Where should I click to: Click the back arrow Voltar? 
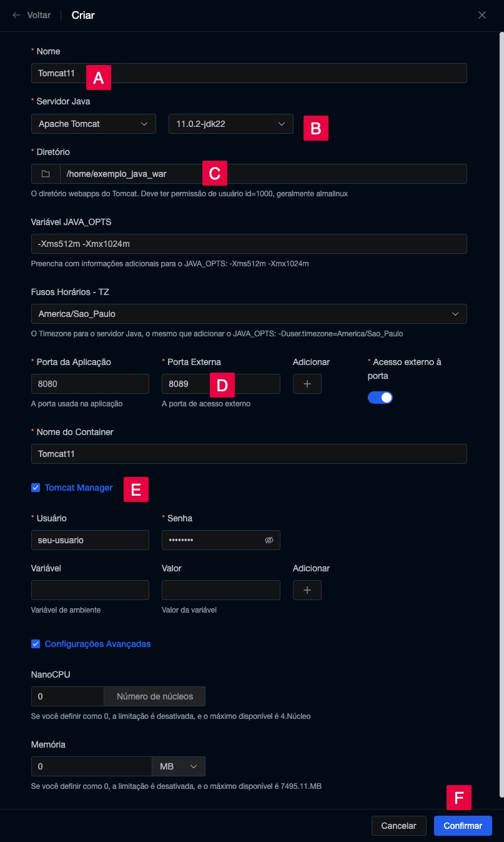click(31, 15)
